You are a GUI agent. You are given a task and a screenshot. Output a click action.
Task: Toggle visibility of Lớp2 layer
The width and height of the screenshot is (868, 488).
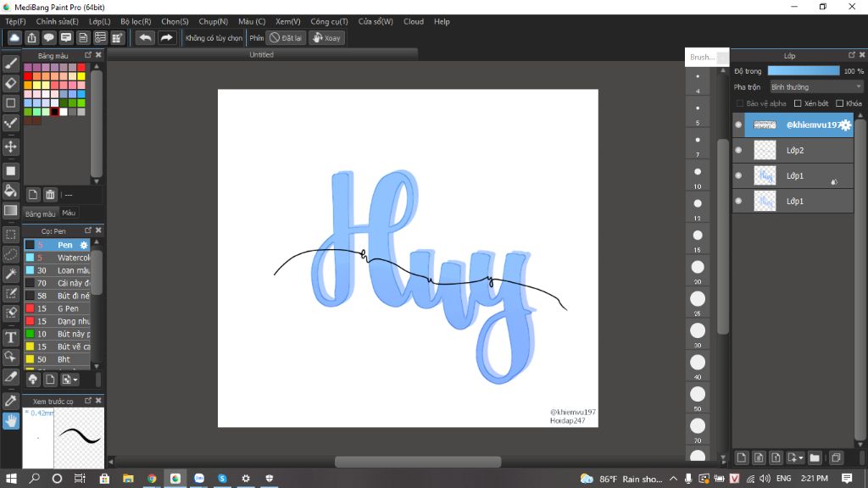(x=738, y=150)
